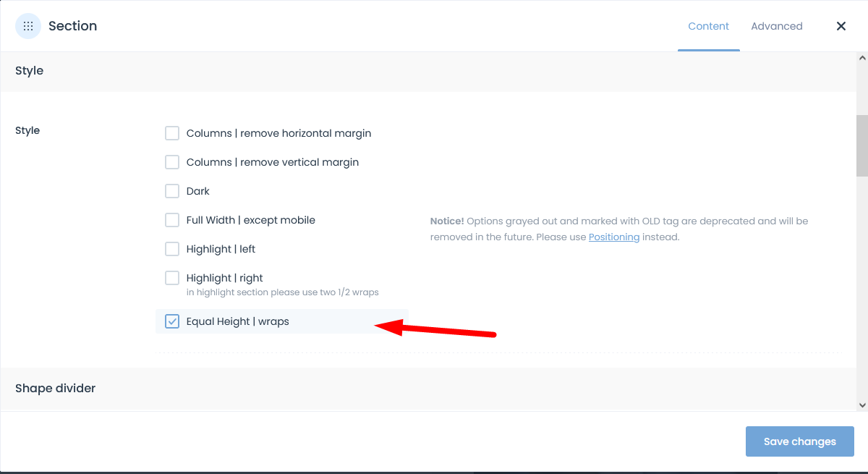Image resolution: width=868 pixels, height=474 pixels.
Task: Tick the Dark style checkbox
Action: point(172,191)
